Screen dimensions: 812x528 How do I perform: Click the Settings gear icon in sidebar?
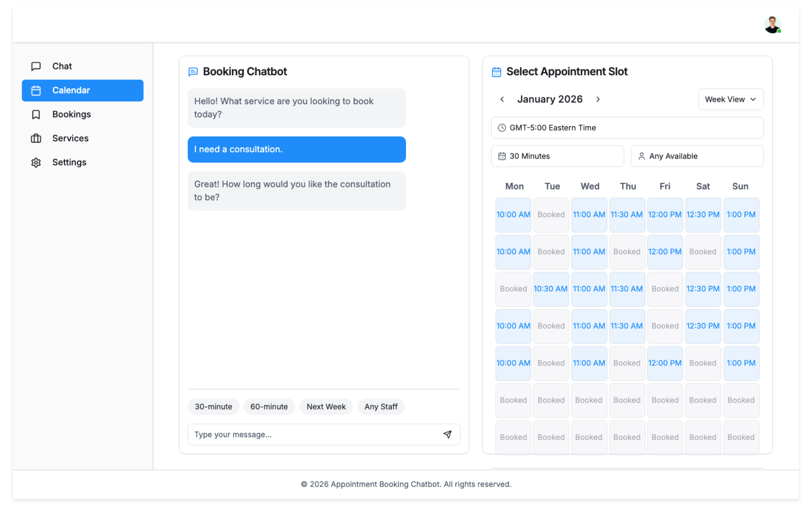pos(36,162)
